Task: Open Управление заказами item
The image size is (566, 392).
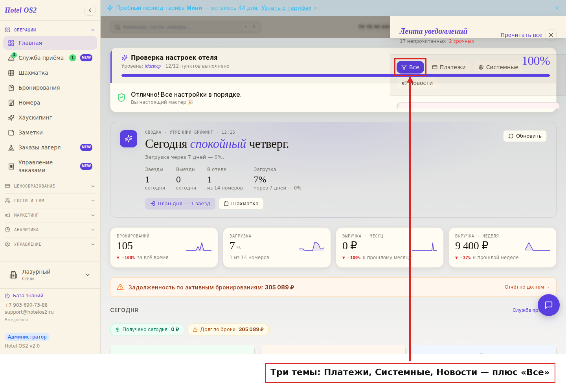Action: click(x=50, y=166)
